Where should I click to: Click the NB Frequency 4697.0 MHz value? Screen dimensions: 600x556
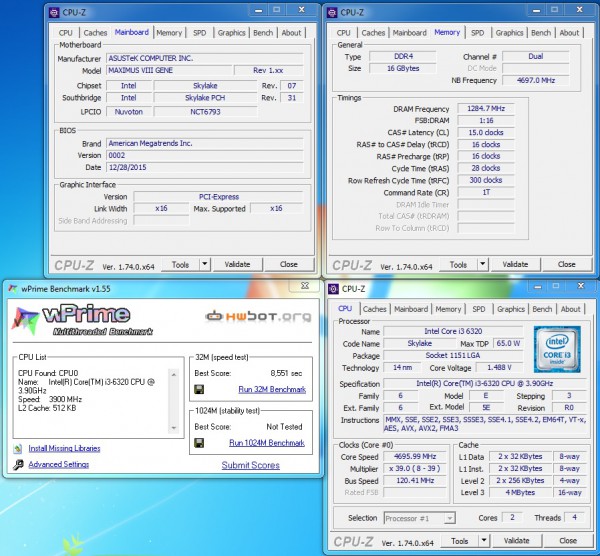[536, 80]
